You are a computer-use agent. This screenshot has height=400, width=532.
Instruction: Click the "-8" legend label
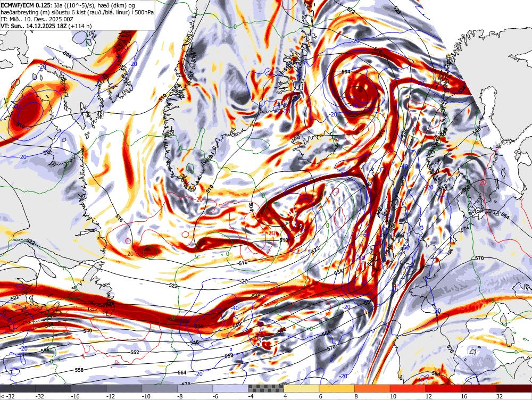[x=180, y=396]
